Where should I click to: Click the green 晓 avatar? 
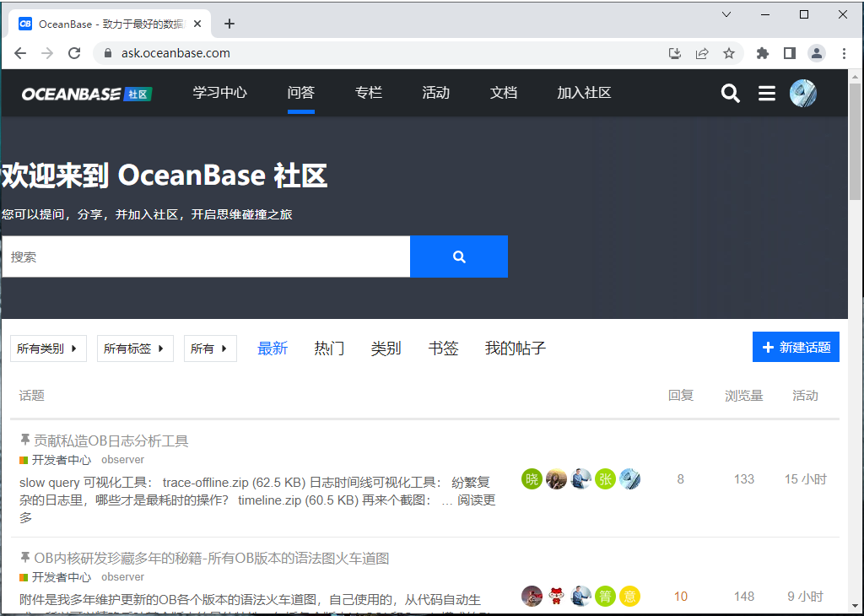[x=532, y=479]
